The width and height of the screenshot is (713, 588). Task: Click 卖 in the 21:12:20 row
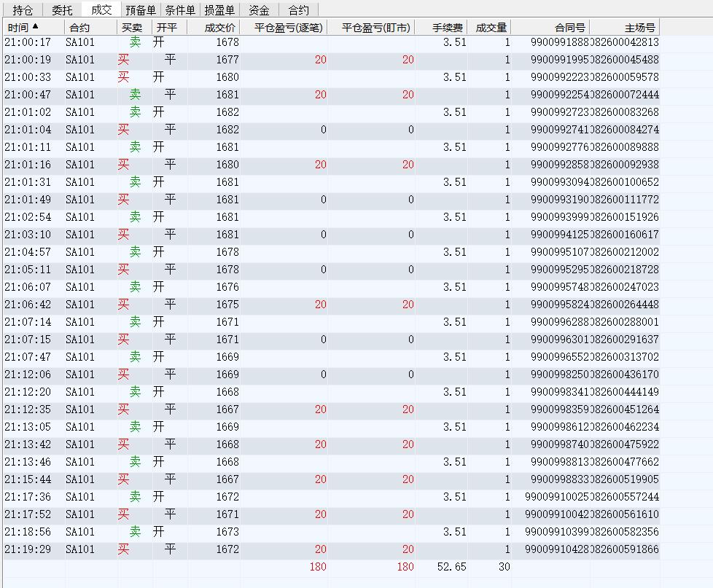(135, 392)
